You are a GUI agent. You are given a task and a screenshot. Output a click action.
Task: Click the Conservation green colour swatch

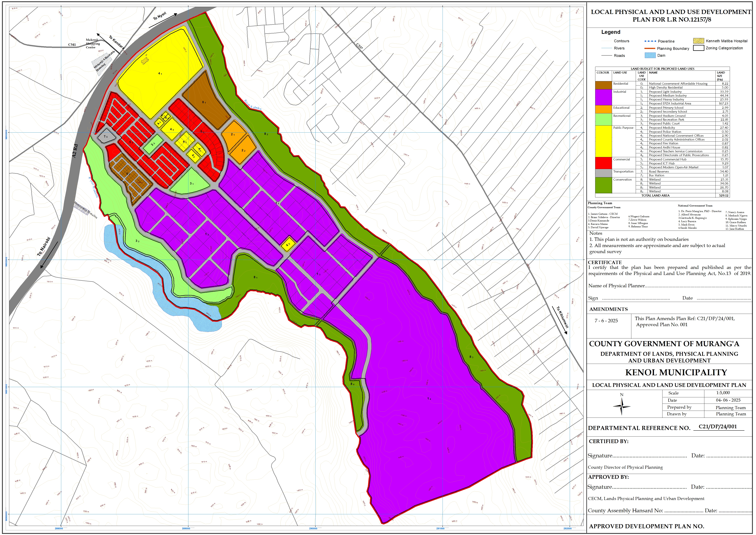(603, 185)
